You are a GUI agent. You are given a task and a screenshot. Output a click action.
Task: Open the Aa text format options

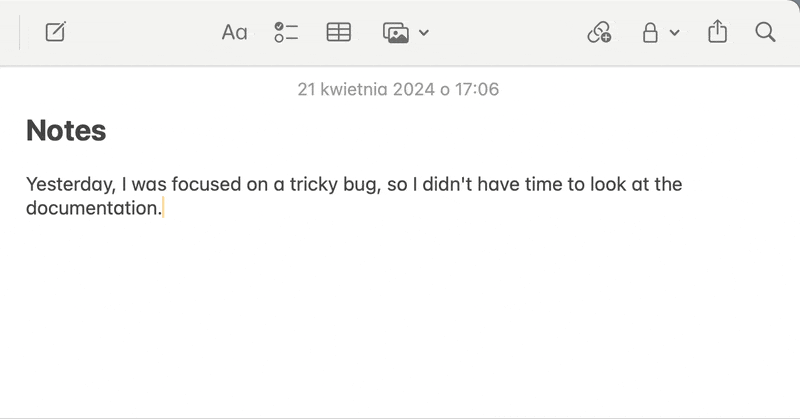pos(234,33)
